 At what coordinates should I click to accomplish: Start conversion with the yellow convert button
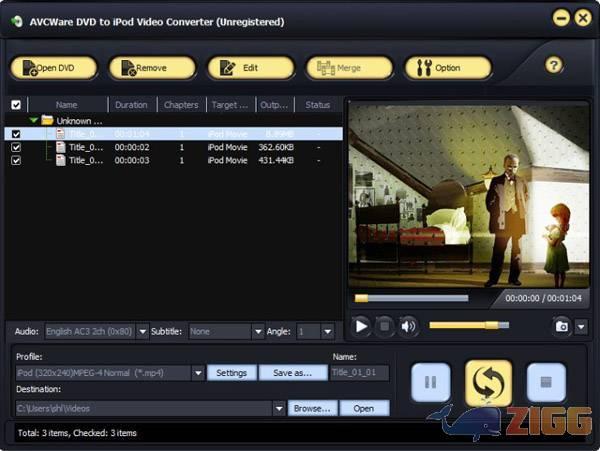pos(488,382)
